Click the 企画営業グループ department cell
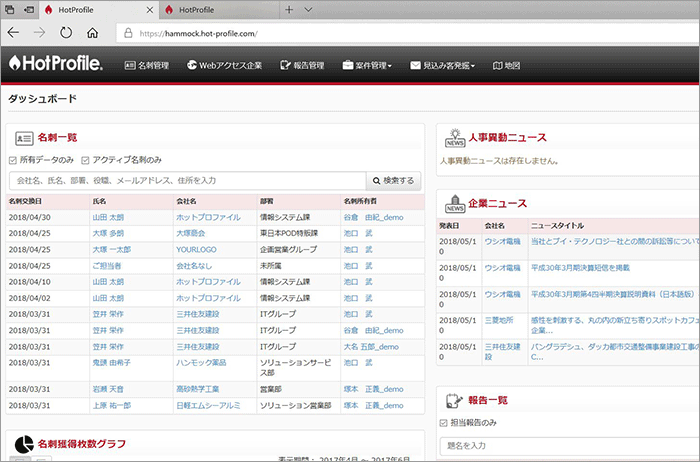This screenshot has width=700, height=462. (x=288, y=250)
